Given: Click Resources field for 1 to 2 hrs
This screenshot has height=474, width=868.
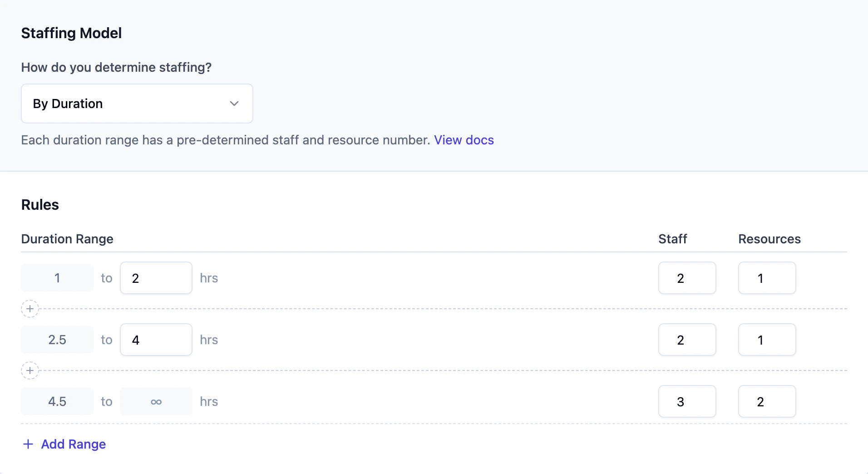Looking at the screenshot, I should [767, 278].
